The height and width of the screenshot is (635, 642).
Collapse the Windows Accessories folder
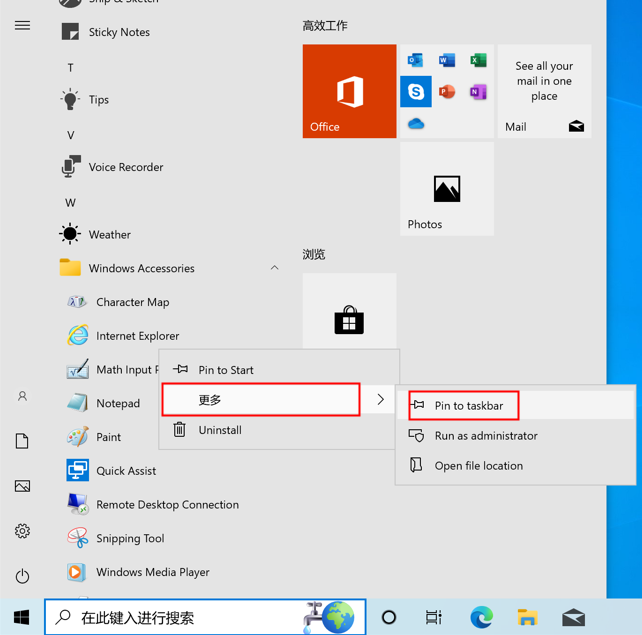[x=274, y=268]
